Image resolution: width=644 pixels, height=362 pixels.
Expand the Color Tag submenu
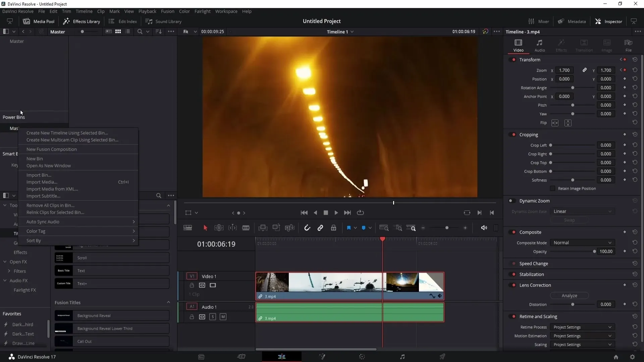78,231
